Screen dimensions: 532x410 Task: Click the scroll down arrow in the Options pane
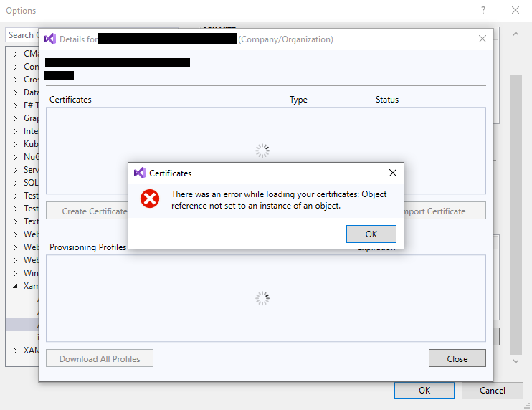coord(516,362)
